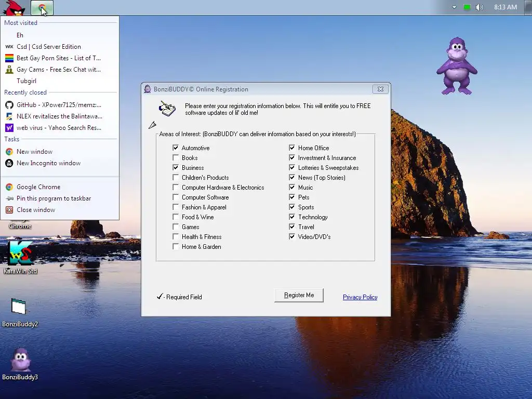This screenshot has width=532, height=399.
Task: Click the 8:13 AM clock
Action: 505,7
